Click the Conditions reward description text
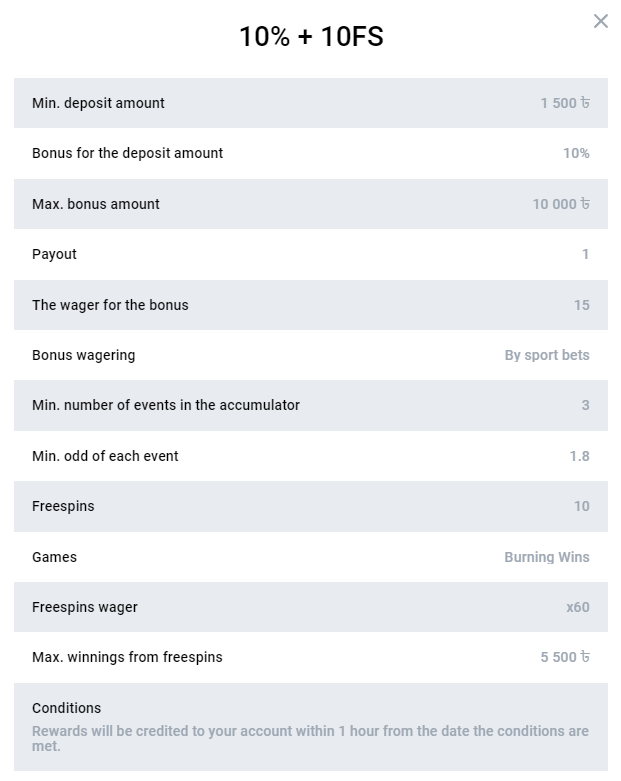 click(x=310, y=739)
